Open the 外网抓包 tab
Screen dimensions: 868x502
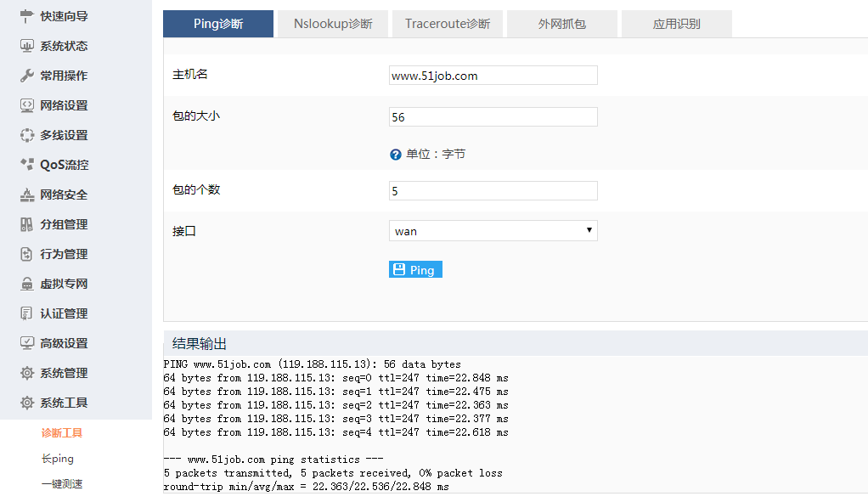(562, 24)
